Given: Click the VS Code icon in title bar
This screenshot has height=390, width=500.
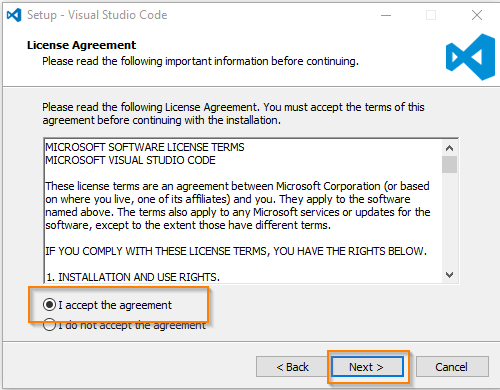Looking at the screenshot, I should click(14, 15).
